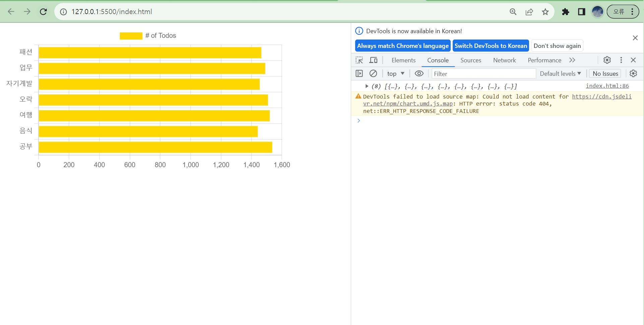
Task: Open site information icon in address bar
Action: tap(63, 12)
